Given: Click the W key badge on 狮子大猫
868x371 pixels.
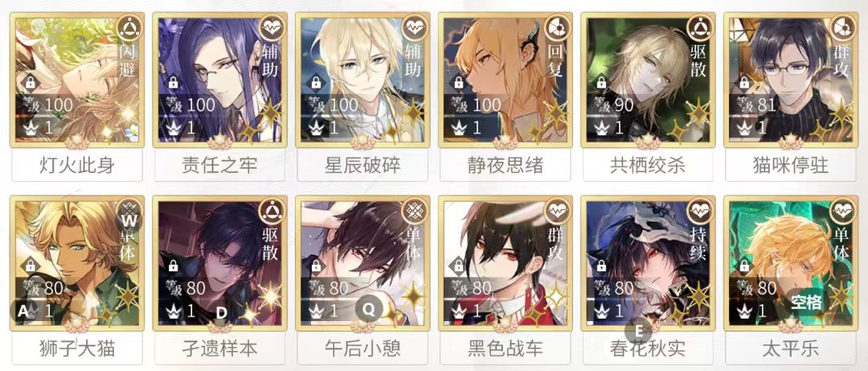Looking at the screenshot, I should point(129,221).
